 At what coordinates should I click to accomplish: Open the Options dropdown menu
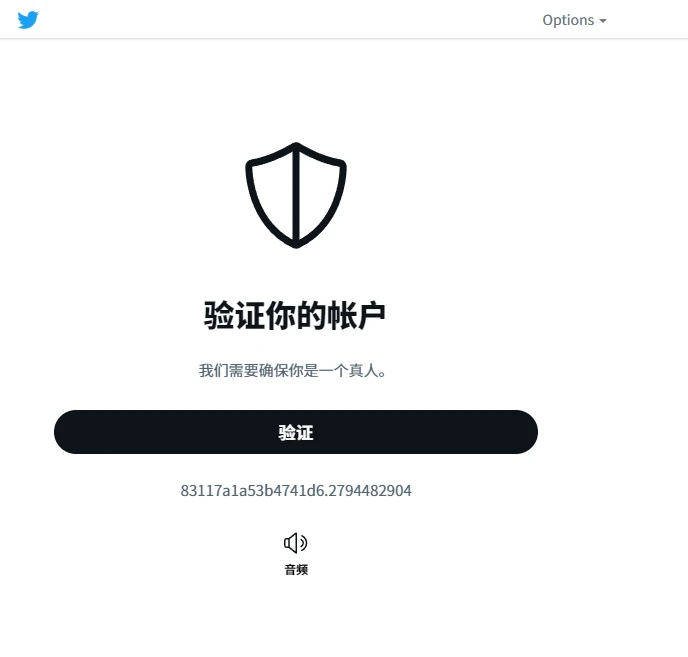tap(574, 20)
